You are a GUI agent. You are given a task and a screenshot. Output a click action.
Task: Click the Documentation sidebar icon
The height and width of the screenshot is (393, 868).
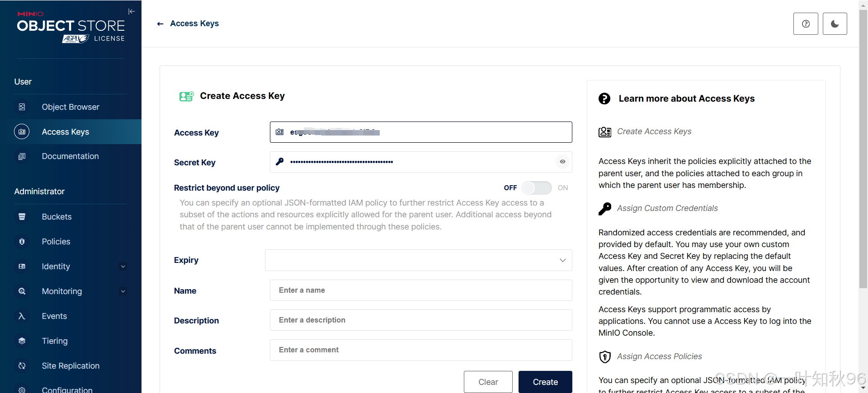(x=22, y=156)
